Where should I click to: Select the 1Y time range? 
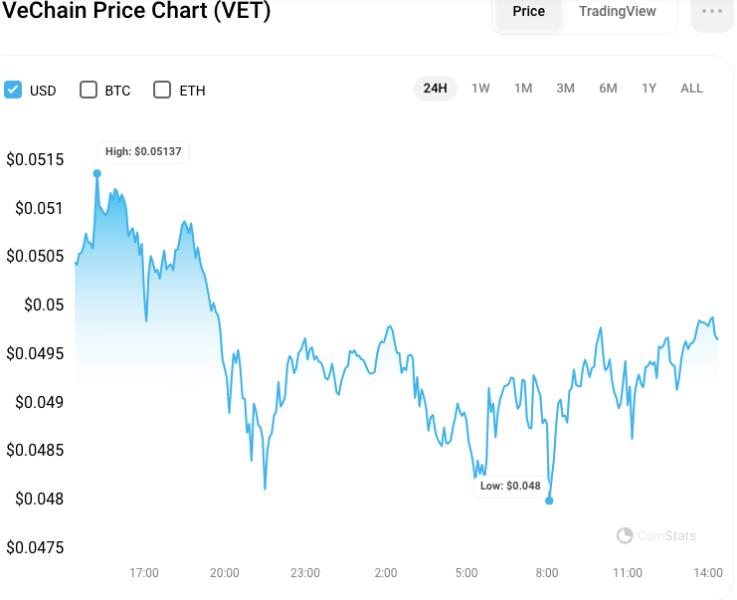click(649, 88)
